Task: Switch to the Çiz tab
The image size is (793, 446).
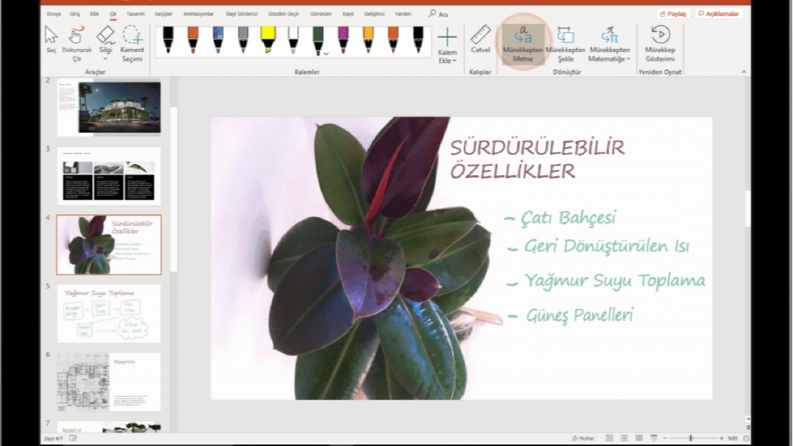Action: (x=113, y=14)
